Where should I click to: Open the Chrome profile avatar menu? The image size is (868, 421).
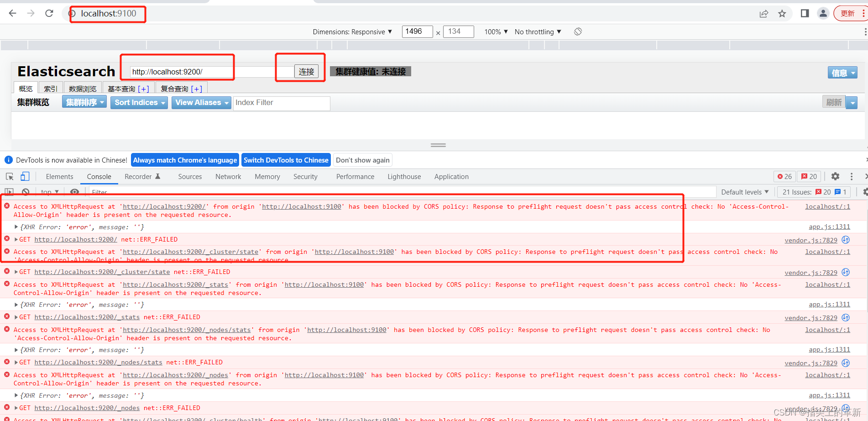pos(823,13)
